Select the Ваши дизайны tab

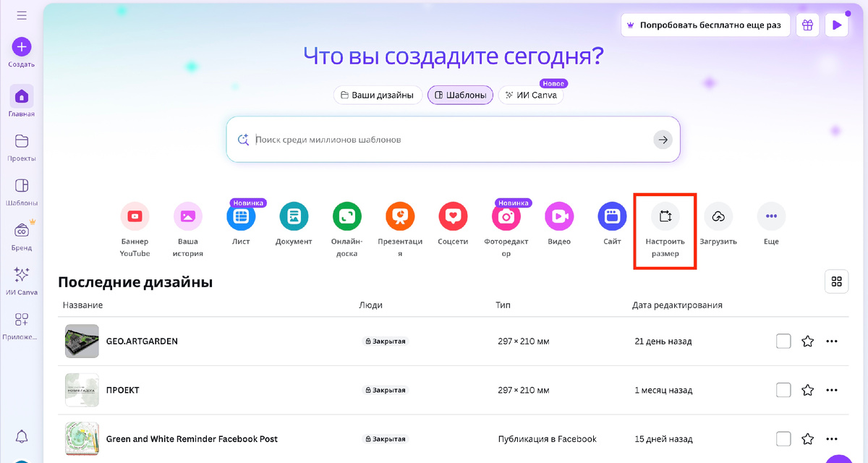tap(378, 95)
